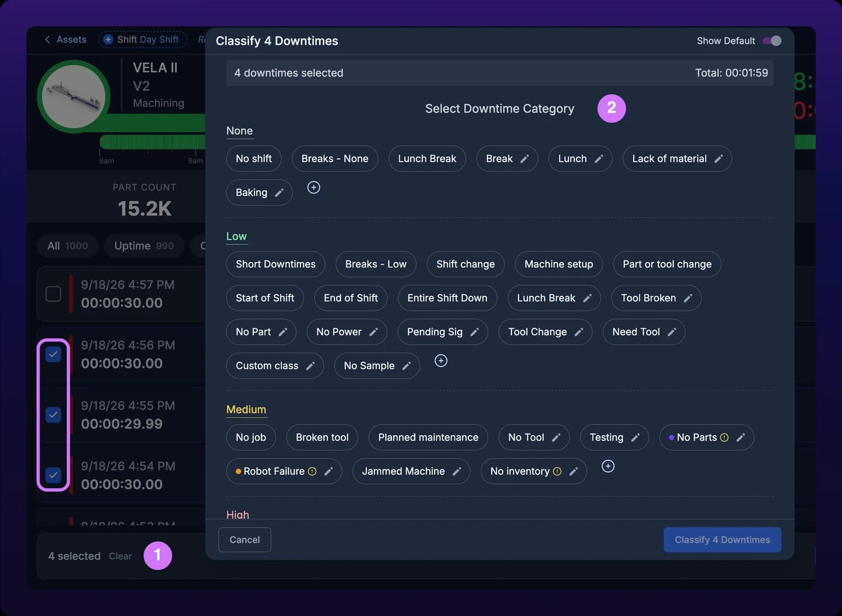Select the Machine setup category
The height and width of the screenshot is (616, 842).
click(559, 264)
